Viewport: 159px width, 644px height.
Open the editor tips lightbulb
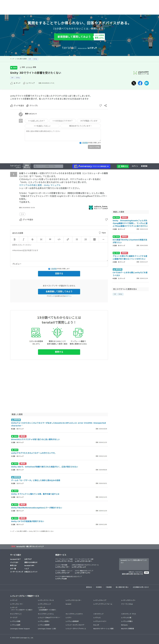(100, 233)
